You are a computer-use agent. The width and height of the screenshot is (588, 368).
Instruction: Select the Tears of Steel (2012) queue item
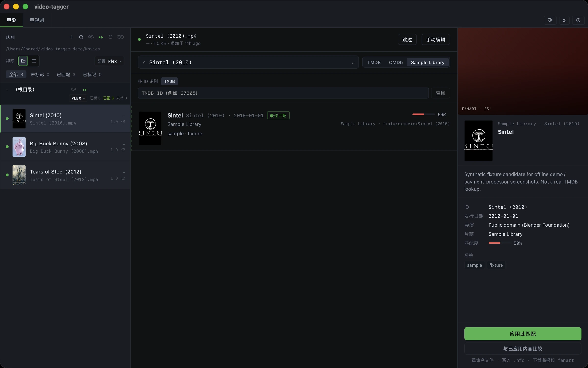(66, 175)
